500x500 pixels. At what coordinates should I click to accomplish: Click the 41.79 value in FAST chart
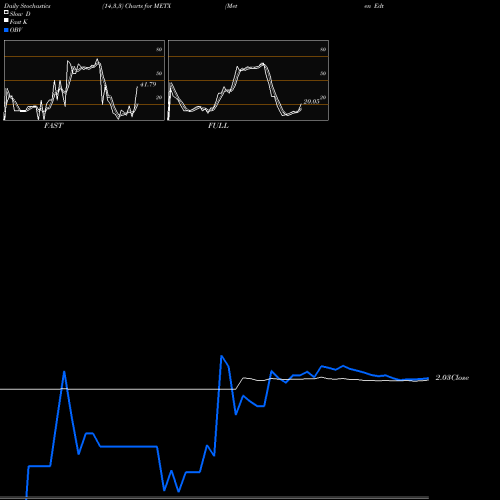[x=148, y=84]
